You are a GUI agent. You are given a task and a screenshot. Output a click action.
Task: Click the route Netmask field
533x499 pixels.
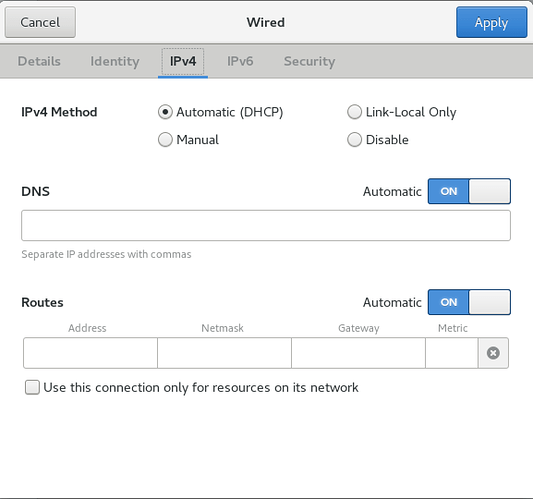tap(224, 353)
